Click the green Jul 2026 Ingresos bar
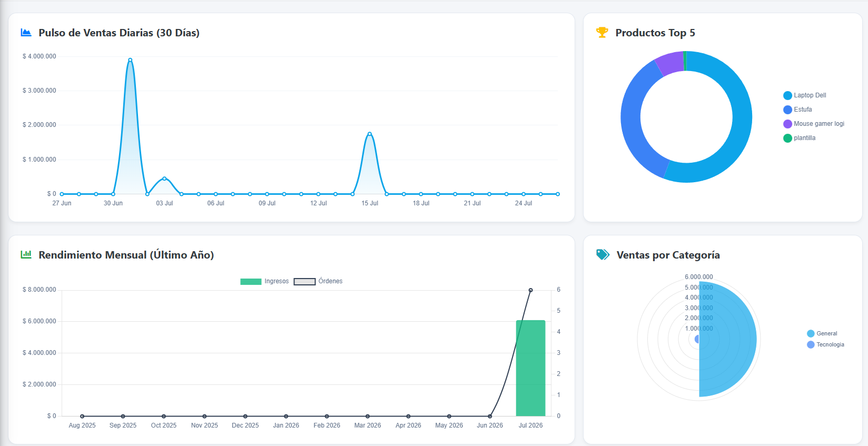Image resolution: width=868 pixels, height=446 pixels. [530, 368]
